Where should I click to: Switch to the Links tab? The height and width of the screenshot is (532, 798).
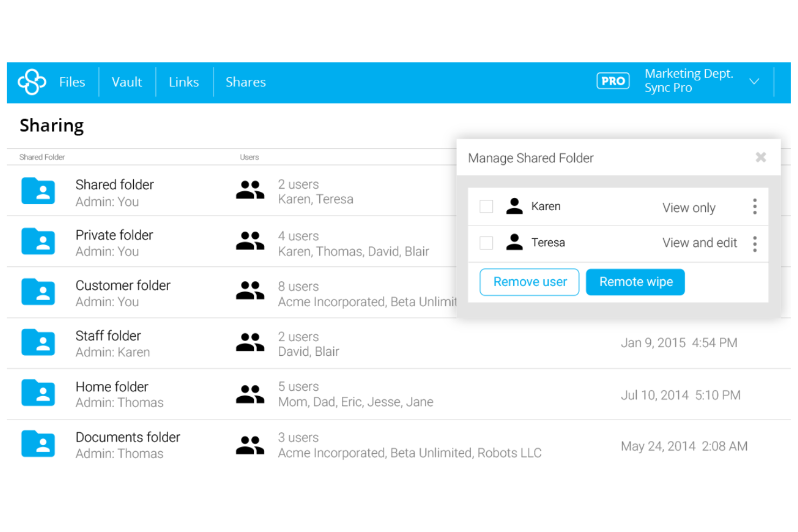pyautogui.click(x=183, y=82)
